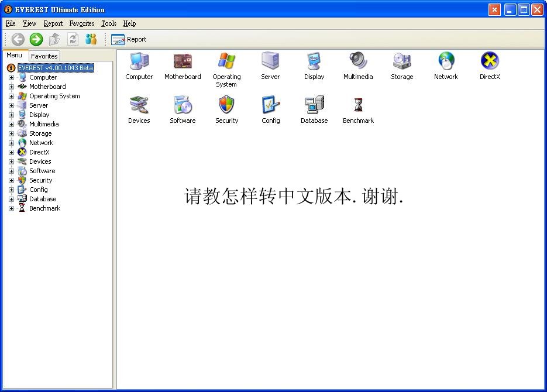Screen dimensions: 547x392
Task: Expand the Benchmark tree node
Action: (x=11, y=208)
